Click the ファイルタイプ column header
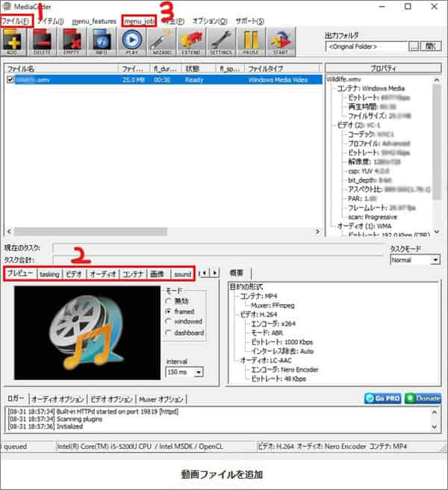The width and height of the screenshot is (448, 490). pyautogui.click(x=282, y=69)
